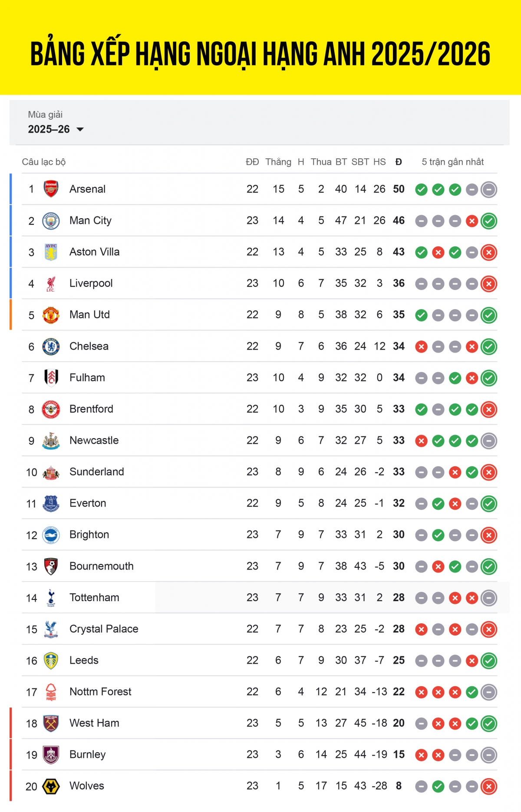Click the Arsenal club crest
521x812 pixels.
tap(51, 189)
